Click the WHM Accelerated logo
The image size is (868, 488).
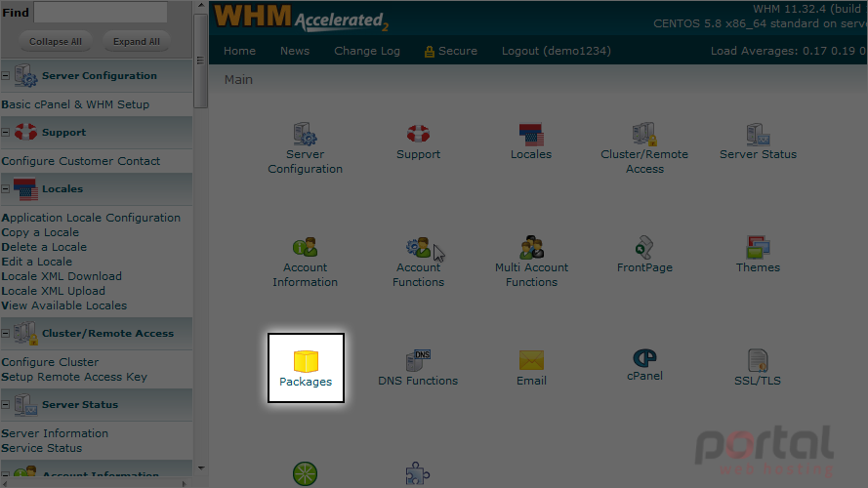[301, 18]
